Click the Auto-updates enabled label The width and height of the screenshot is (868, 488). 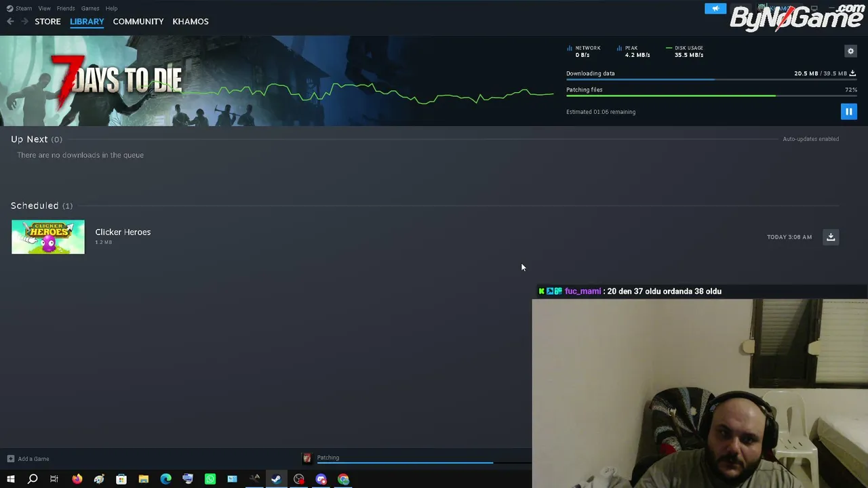[810, 139]
